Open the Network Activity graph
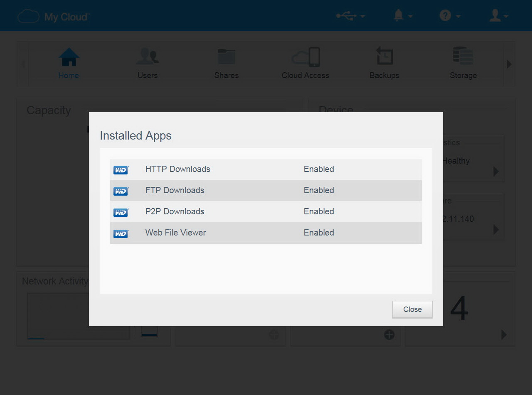This screenshot has width=532, height=395. (78, 316)
